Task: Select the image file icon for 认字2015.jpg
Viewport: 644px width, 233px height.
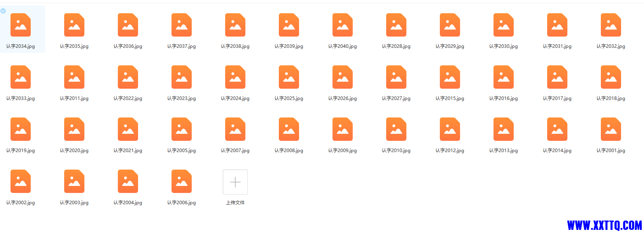Action: coord(450,77)
